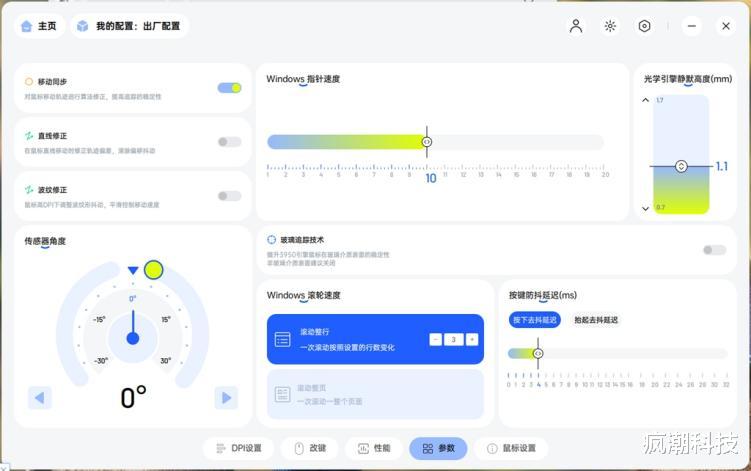Raise silent height with up chevron

(645, 100)
